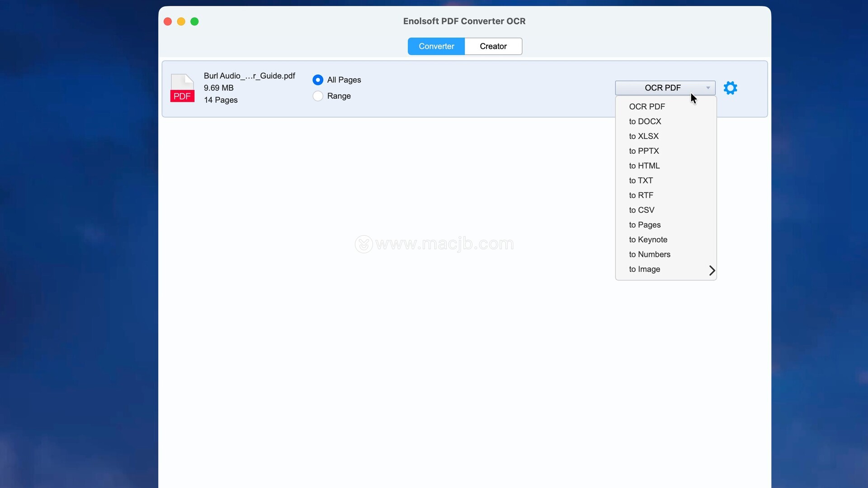Pick to RTF from the list
This screenshot has width=868, height=488.
641,195
